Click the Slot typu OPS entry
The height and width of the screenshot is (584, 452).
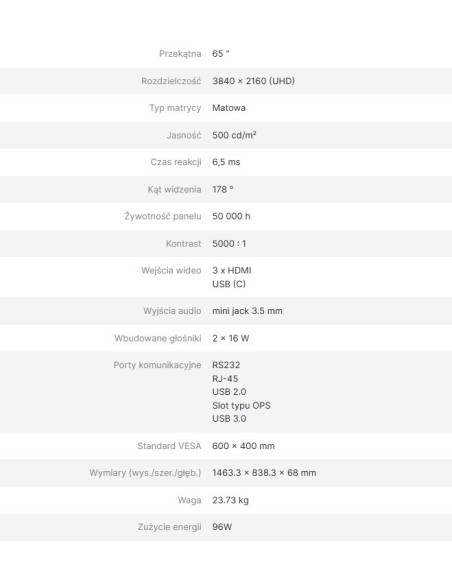click(x=241, y=405)
